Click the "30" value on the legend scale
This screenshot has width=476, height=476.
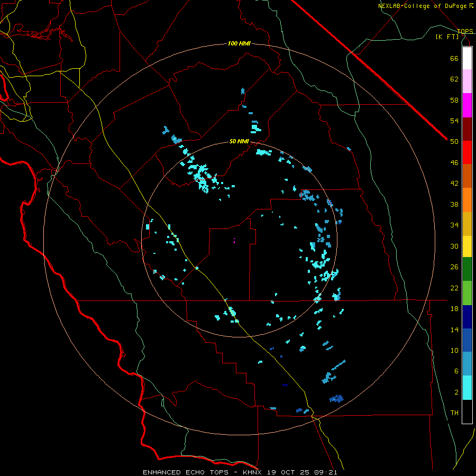point(454,246)
